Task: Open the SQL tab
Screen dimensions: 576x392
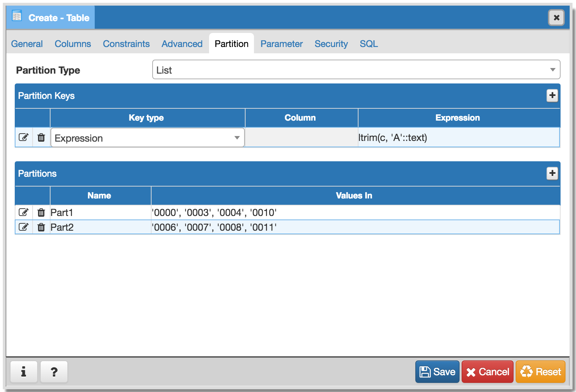Action: [x=369, y=44]
